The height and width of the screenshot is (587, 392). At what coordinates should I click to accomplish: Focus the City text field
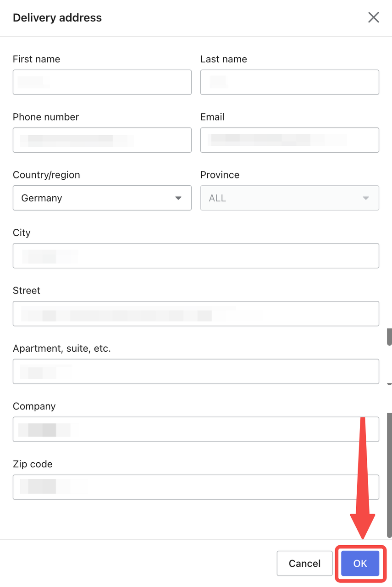click(196, 256)
